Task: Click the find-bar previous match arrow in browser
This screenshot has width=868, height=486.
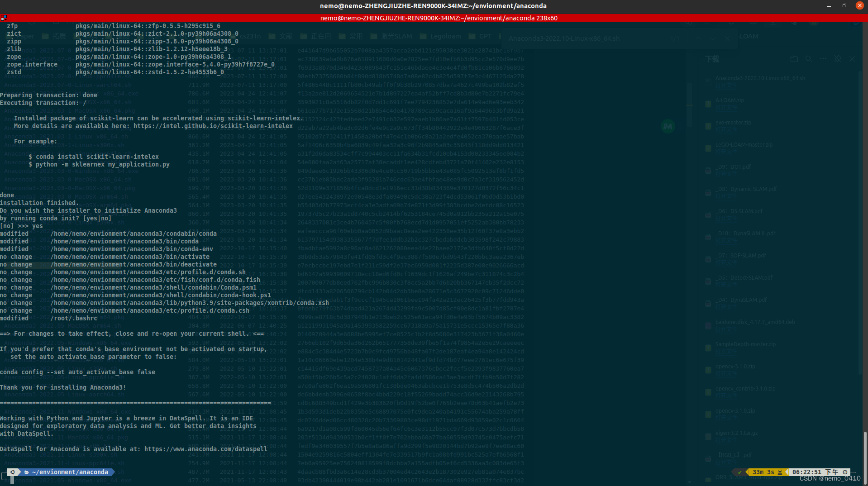Action: click(698, 38)
